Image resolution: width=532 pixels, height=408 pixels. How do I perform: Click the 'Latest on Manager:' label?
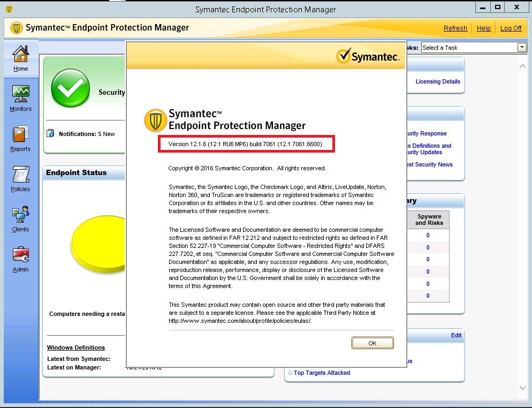[x=74, y=367]
